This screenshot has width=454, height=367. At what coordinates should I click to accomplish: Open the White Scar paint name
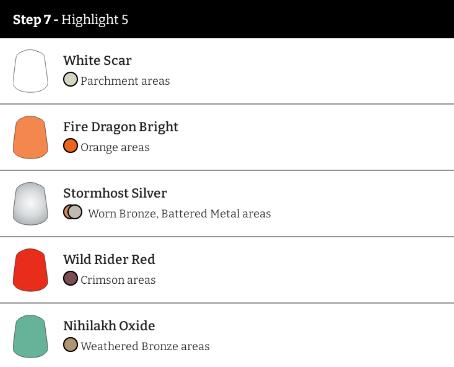97,60
